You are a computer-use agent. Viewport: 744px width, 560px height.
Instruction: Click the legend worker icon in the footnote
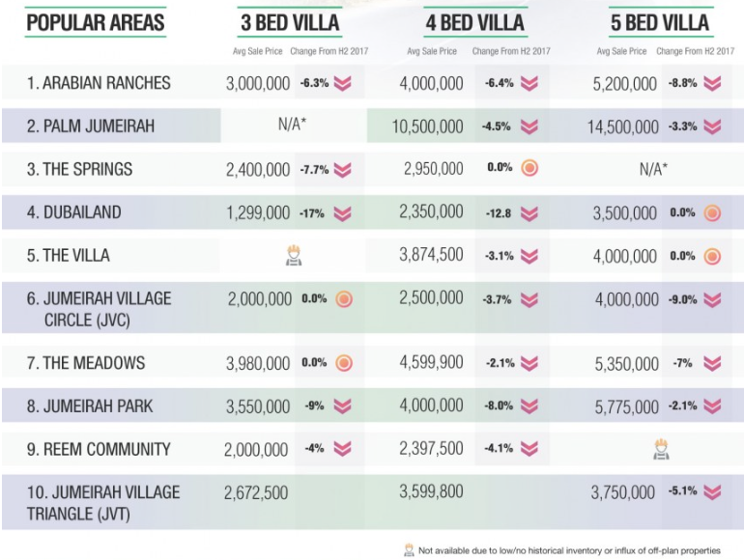point(410,550)
